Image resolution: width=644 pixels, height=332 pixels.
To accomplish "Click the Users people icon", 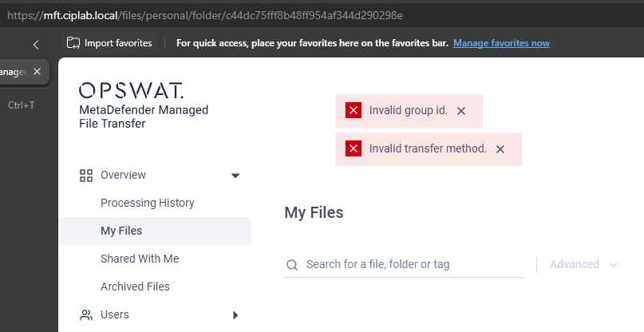I will pyautogui.click(x=86, y=315).
